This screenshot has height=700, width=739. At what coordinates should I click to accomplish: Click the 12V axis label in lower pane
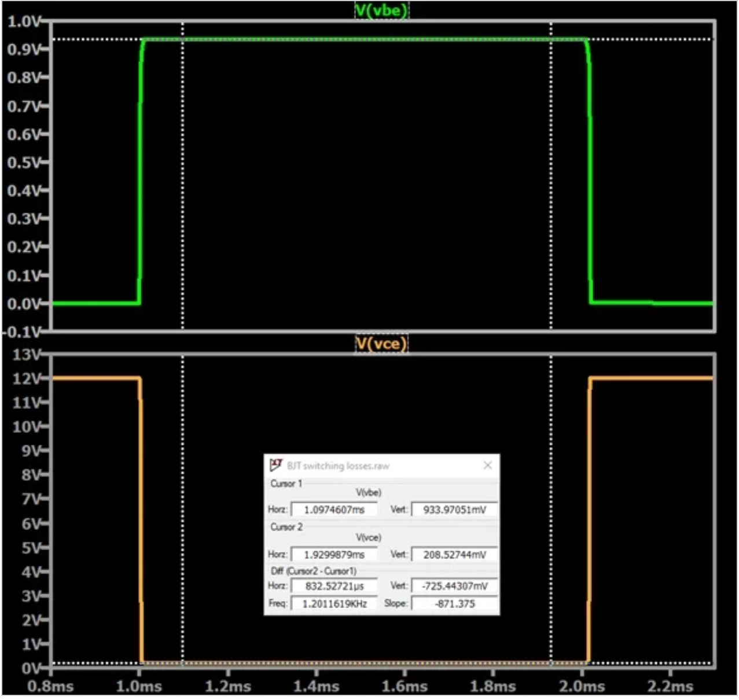point(26,378)
